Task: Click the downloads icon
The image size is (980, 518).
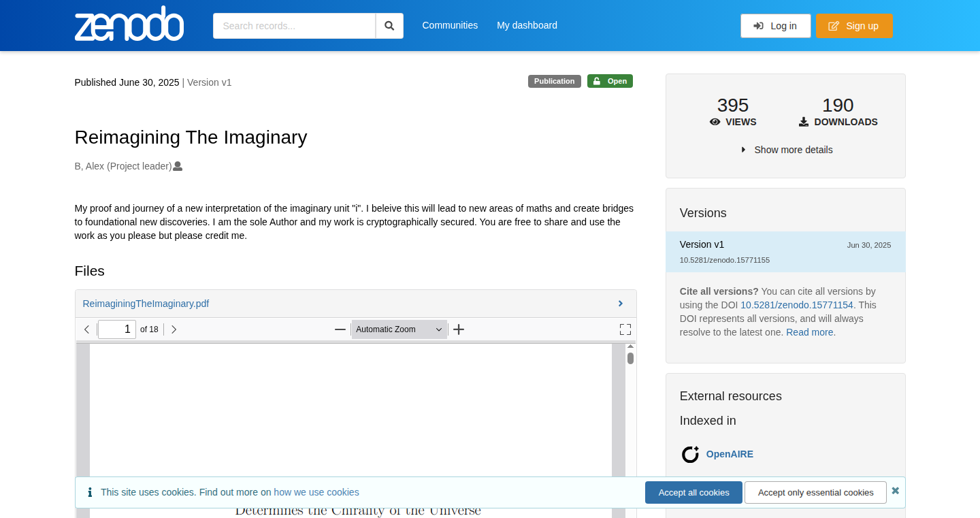Action: 804,122
